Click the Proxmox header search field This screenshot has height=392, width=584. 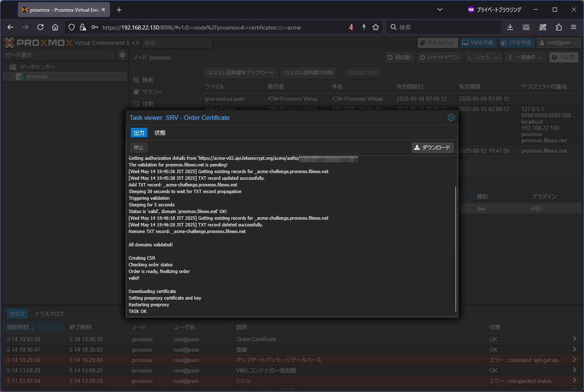coord(177,43)
